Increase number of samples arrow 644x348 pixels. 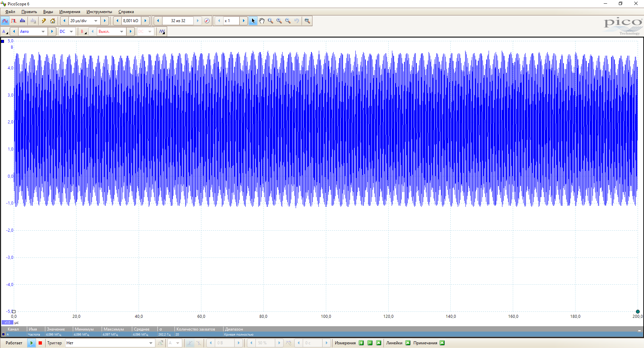click(145, 21)
